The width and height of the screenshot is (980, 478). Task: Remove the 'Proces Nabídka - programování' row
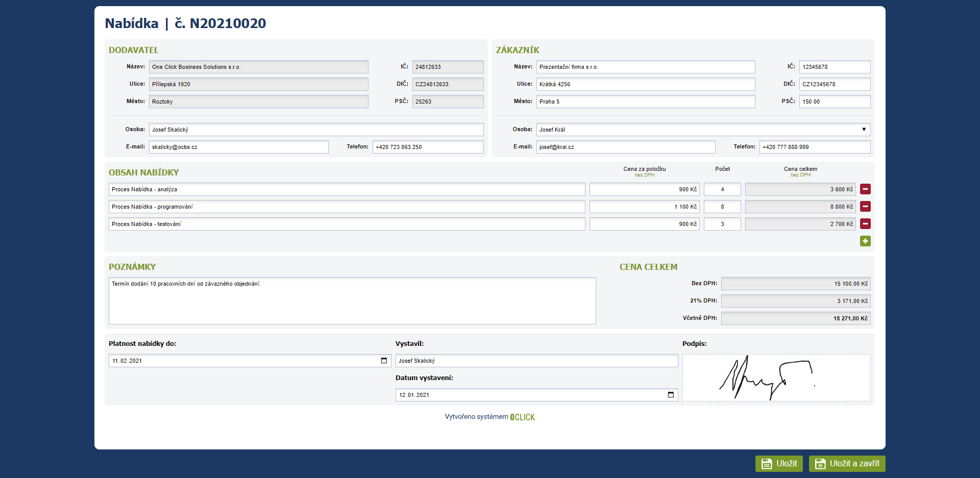click(865, 207)
